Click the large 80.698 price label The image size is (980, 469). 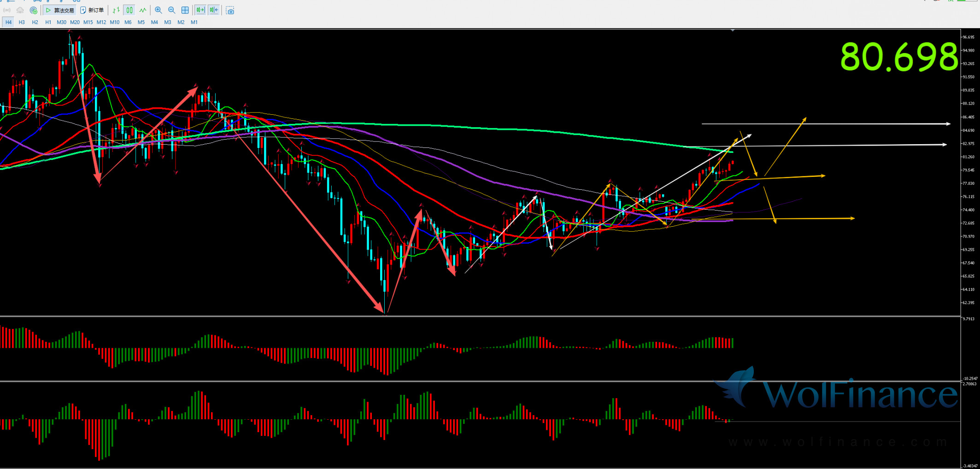(x=898, y=57)
